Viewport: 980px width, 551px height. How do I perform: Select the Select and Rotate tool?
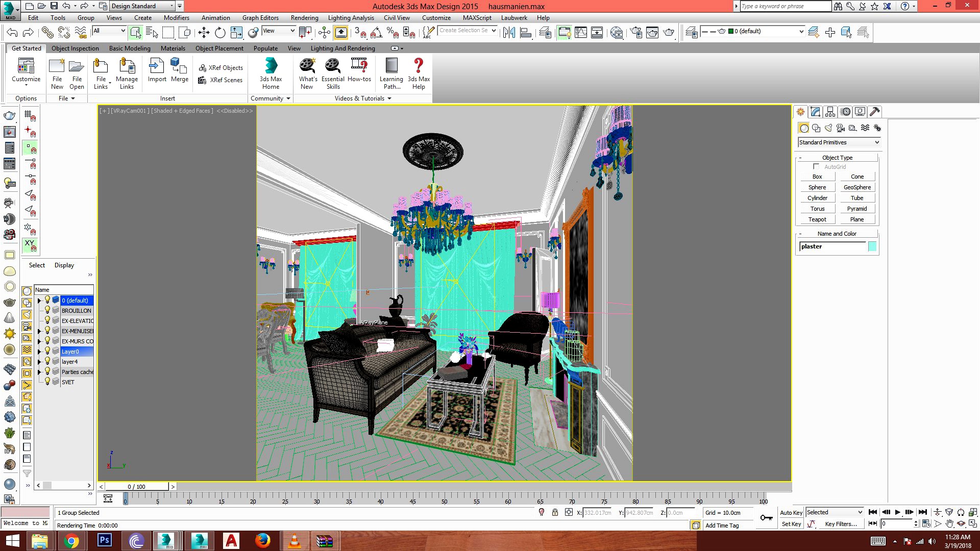pyautogui.click(x=220, y=33)
